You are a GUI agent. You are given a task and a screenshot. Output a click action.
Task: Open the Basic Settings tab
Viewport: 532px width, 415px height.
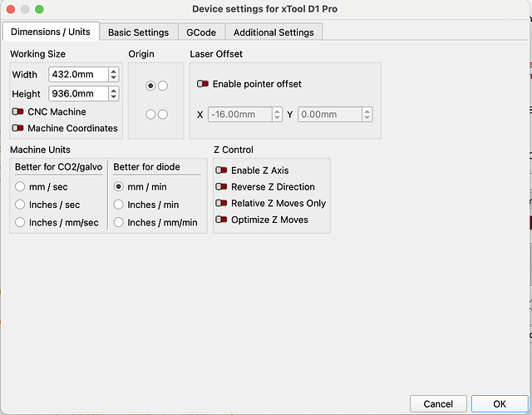[139, 32]
